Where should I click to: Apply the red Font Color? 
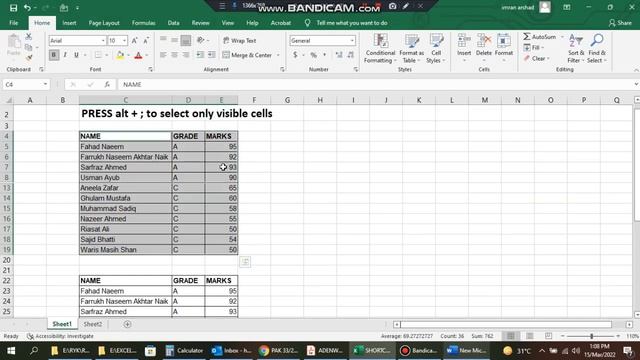click(138, 55)
